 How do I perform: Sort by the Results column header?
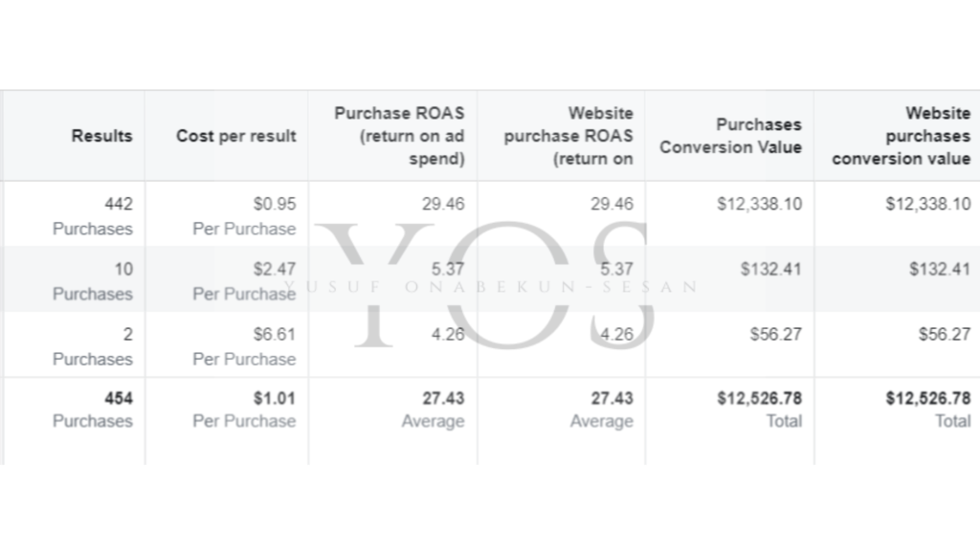point(101,136)
